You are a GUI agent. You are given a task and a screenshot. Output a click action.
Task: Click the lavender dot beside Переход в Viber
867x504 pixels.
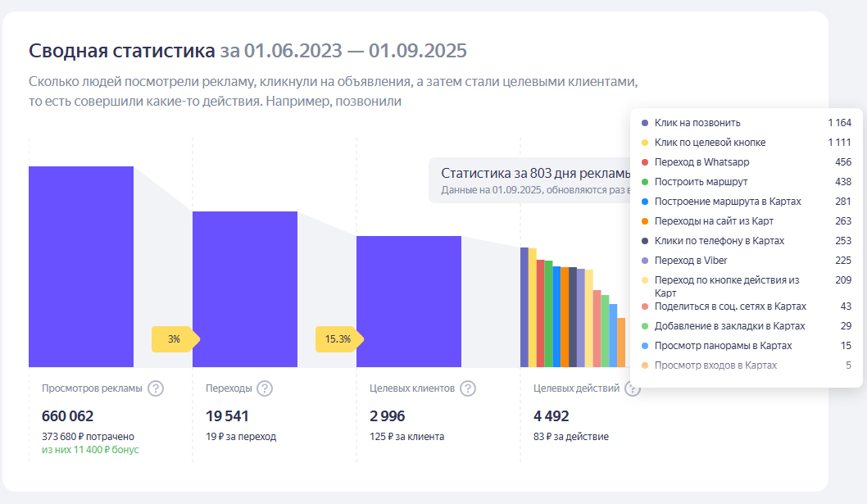click(x=645, y=261)
